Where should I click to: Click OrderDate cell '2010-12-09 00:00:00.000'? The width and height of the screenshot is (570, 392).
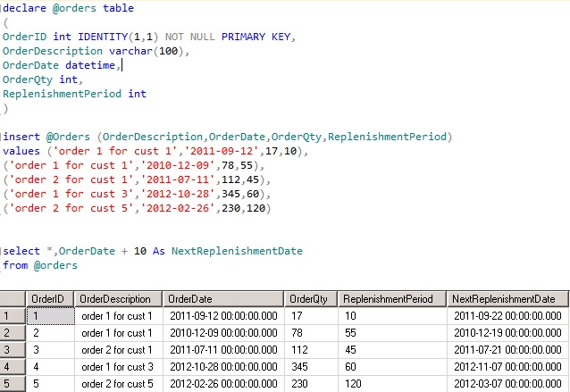pyautogui.click(x=223, y=333)
